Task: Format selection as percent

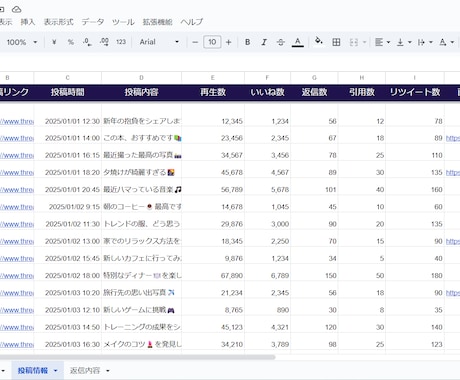Action: [x=71, y=42]
